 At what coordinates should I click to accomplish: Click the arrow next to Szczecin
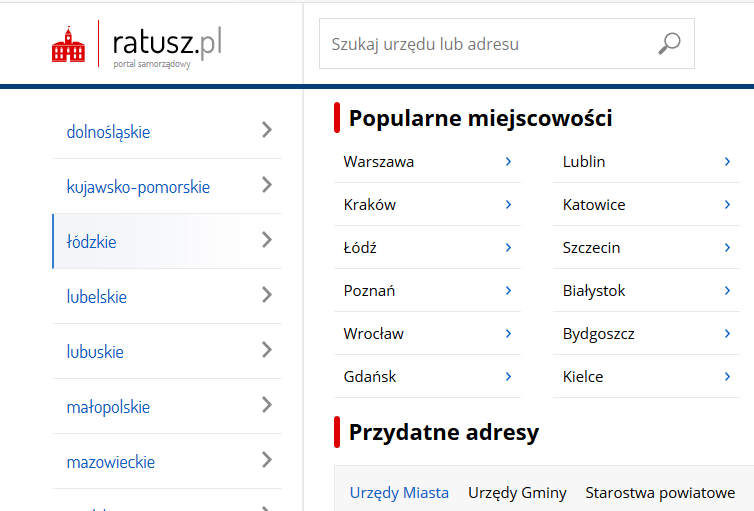pyautogui.click(x=727, y=248)
